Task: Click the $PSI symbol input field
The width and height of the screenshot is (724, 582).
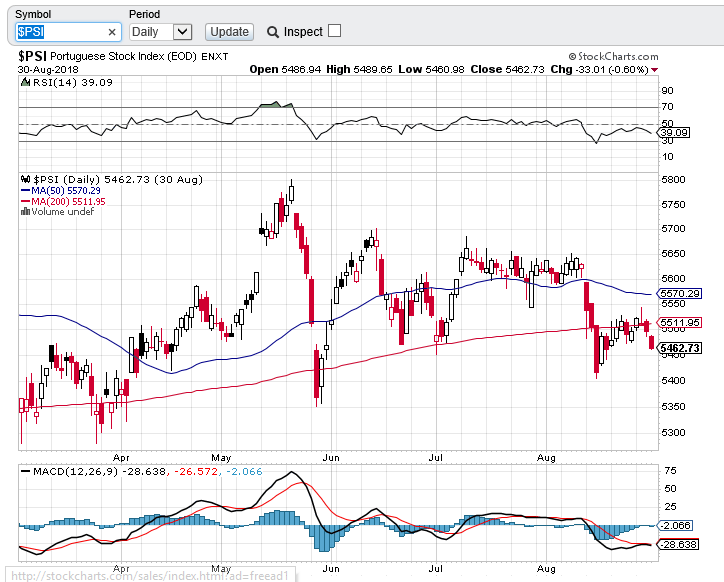Action: tap(68, 32)
